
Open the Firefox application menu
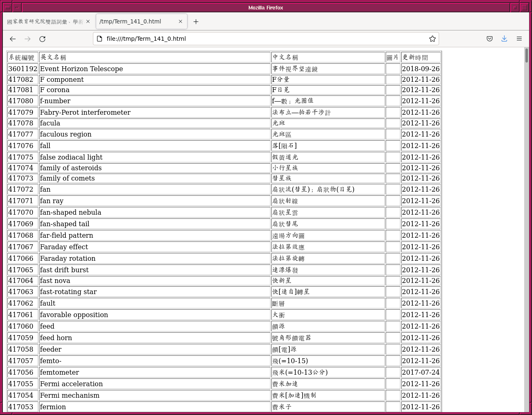(519, 39)
